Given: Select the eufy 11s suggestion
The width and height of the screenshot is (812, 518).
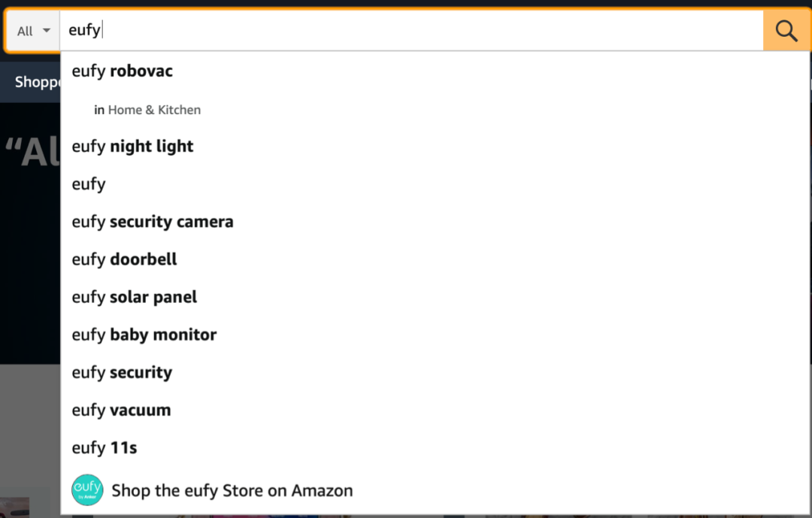Looking at the screenshot, I should pyautogui.click(x=435, y=448).
